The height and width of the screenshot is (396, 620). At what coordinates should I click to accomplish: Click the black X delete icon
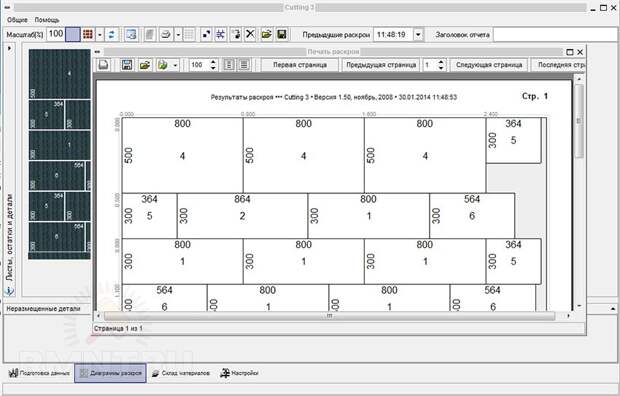click(x=250, y=34)
